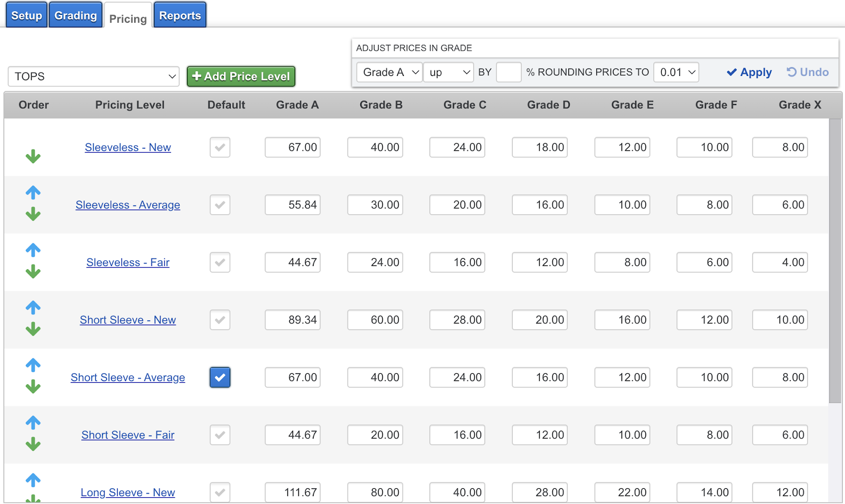Click the Add Price Level button
The image size is (845, 504).
[241, 77]
